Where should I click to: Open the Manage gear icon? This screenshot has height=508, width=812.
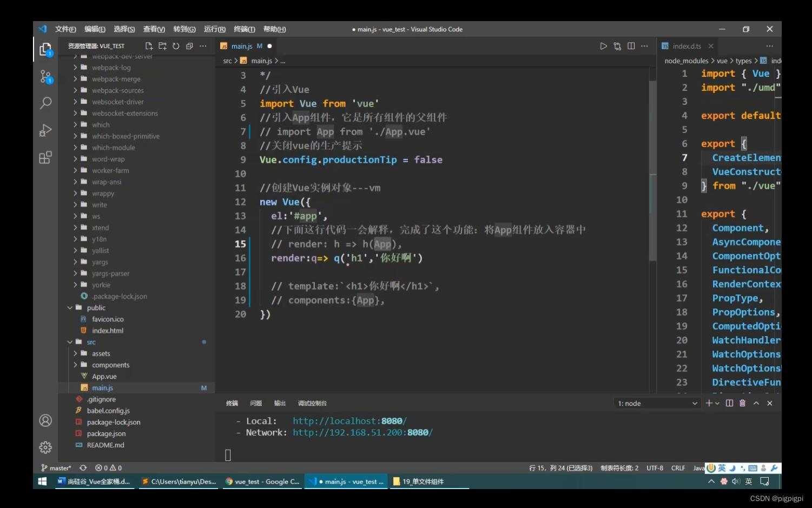pos(45,447)
